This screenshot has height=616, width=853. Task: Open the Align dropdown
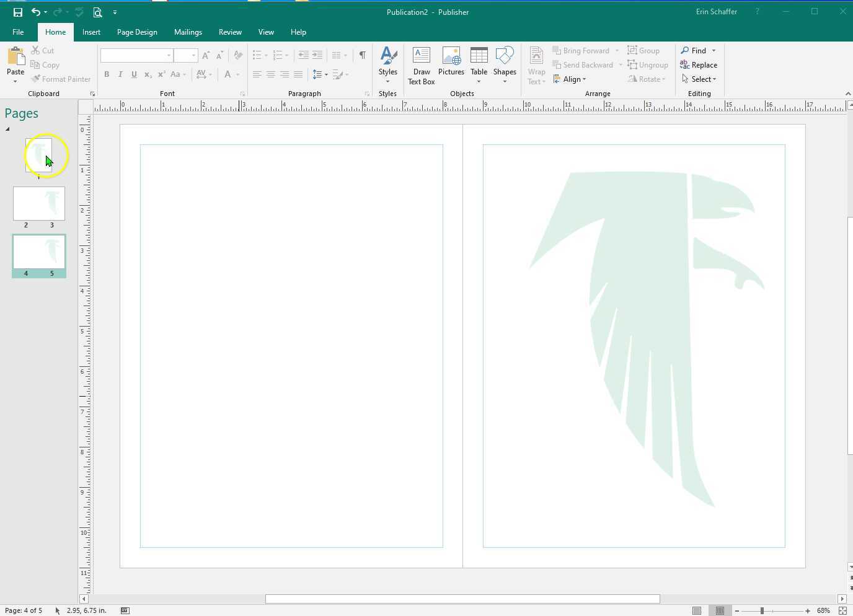coord(570,79)
